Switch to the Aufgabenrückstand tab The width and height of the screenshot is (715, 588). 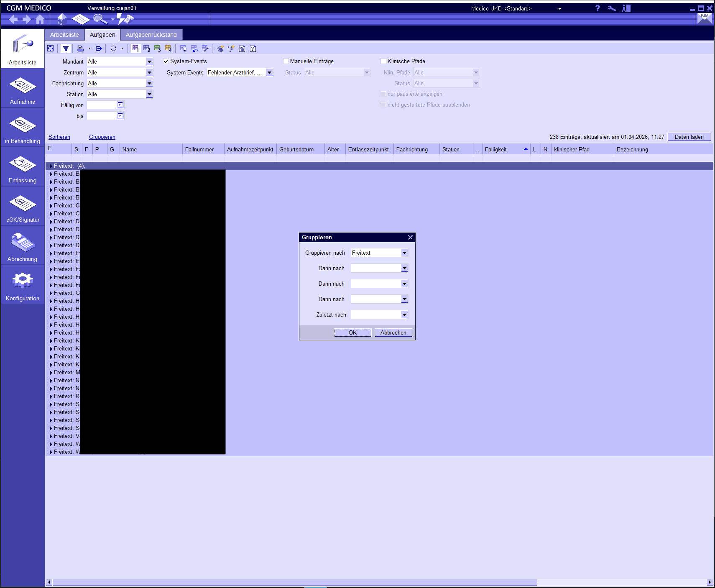pyautogui.click(x=151, y=35)
